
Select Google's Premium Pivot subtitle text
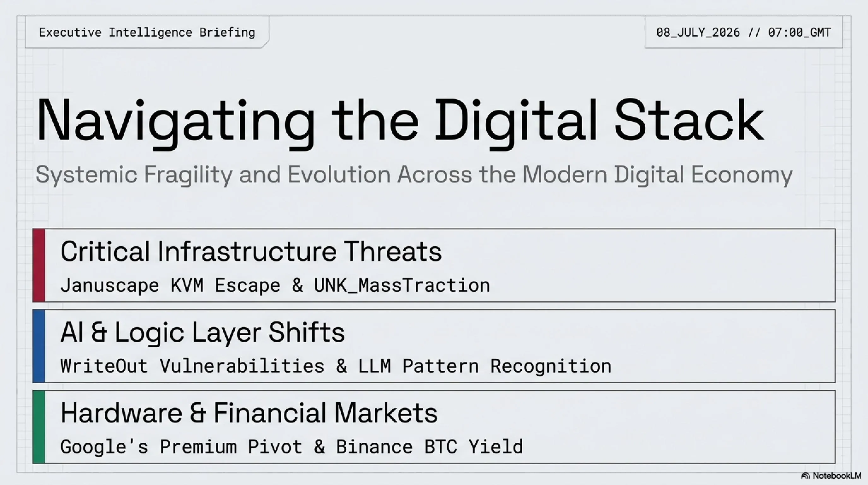(181, 447)
